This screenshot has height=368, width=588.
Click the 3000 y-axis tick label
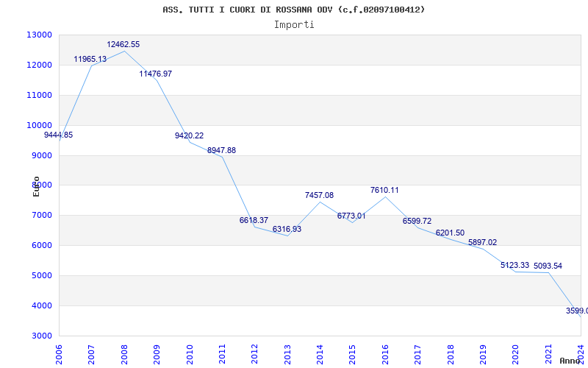click(41, 336)
